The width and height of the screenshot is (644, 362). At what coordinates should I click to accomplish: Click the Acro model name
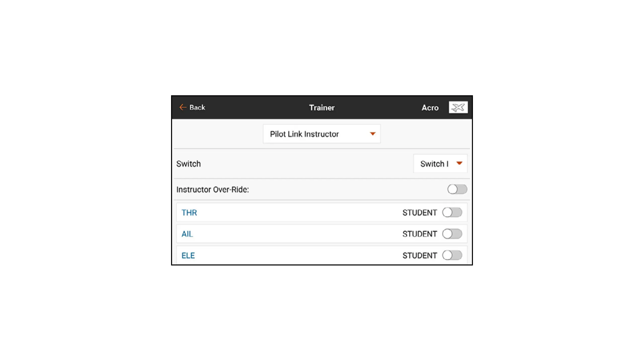pyautogui.click(x=430, y=108)
